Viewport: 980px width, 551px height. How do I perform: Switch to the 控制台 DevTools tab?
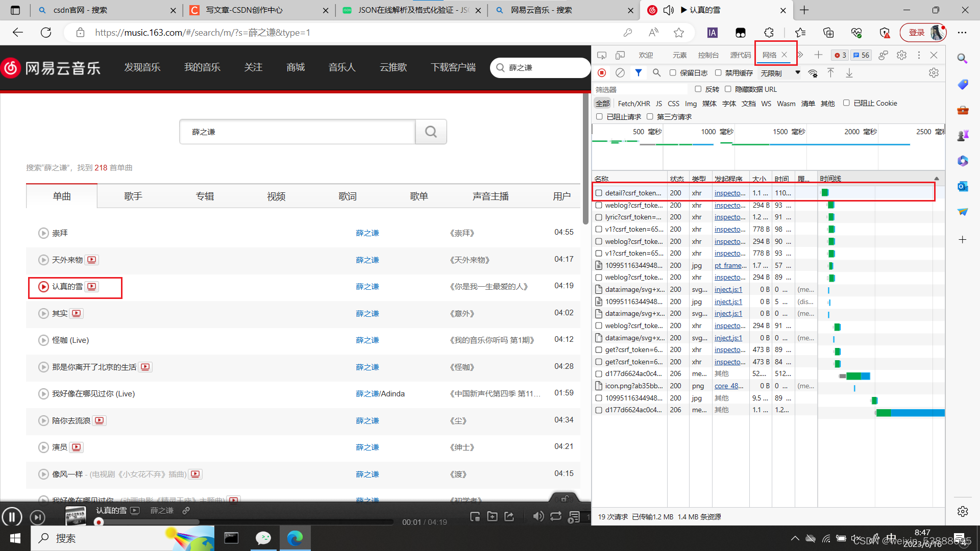pos(708,55)
